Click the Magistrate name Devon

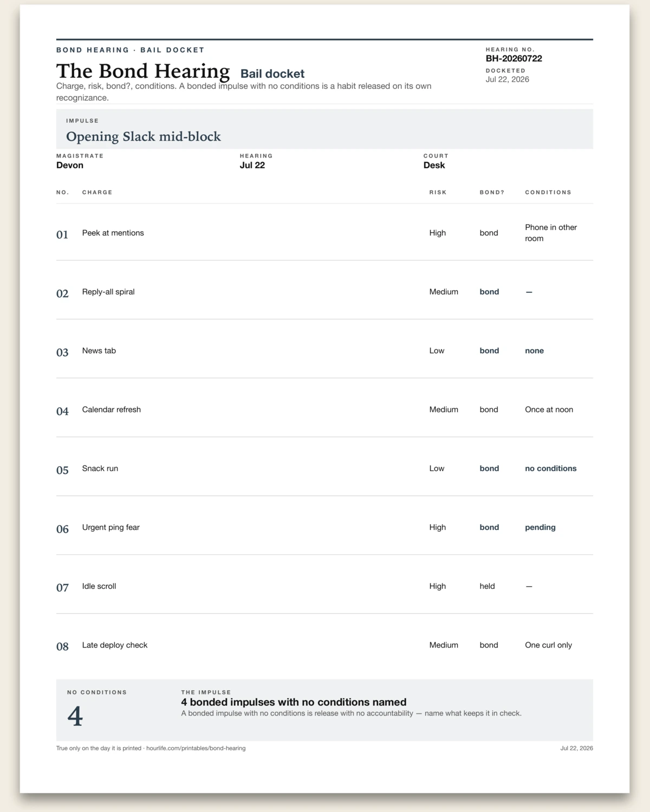point(70,166)
